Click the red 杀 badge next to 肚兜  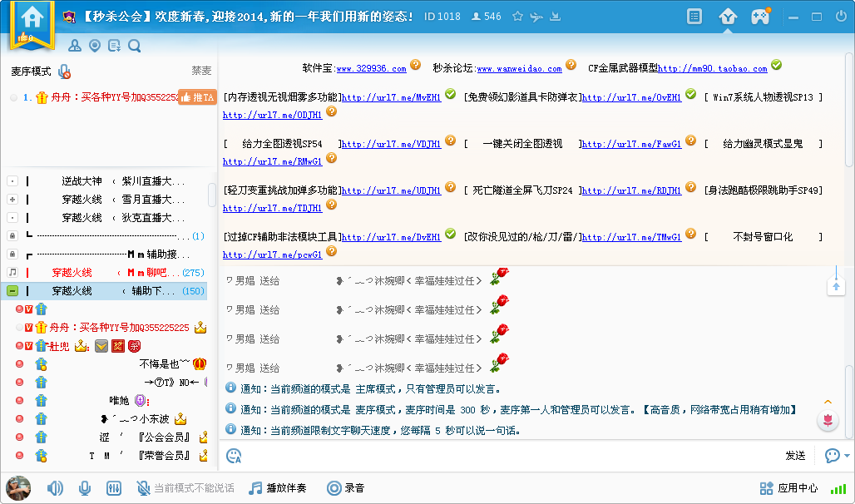(134, 346)
